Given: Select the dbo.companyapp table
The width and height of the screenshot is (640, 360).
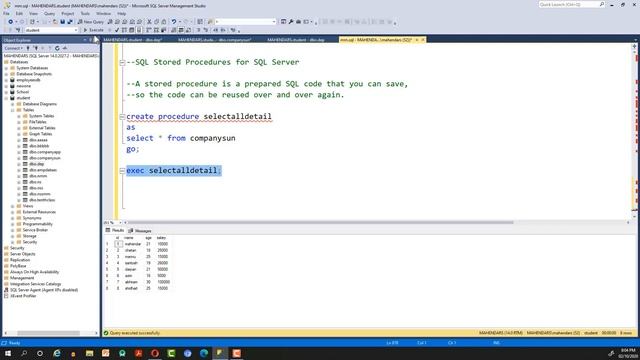Looking at the screenshot, I should [45, 152].
